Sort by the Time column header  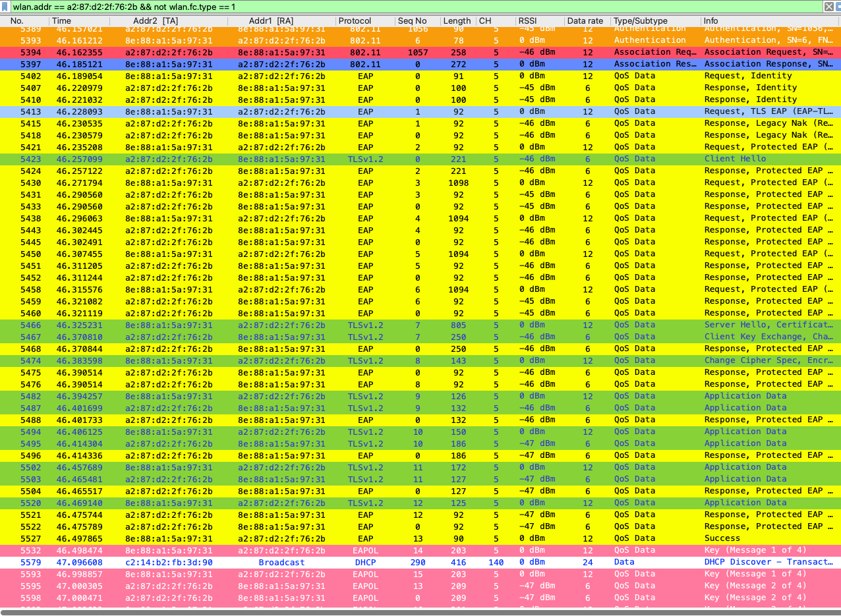[61, 21]
